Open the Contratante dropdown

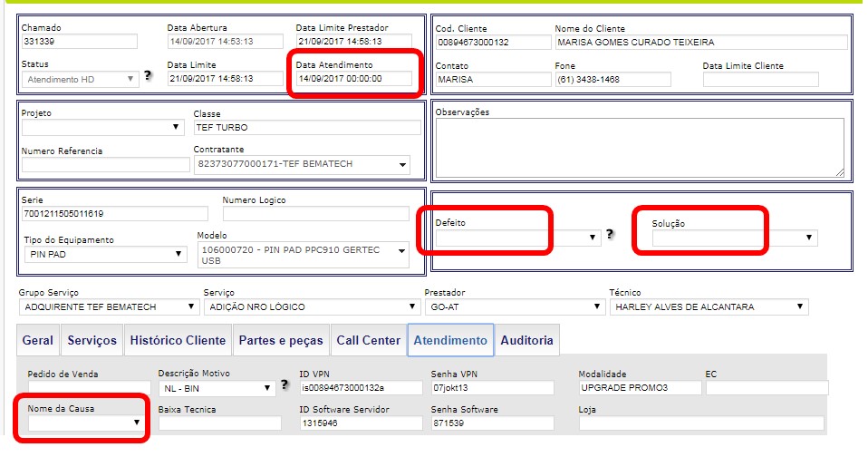(x=302, y=165)
